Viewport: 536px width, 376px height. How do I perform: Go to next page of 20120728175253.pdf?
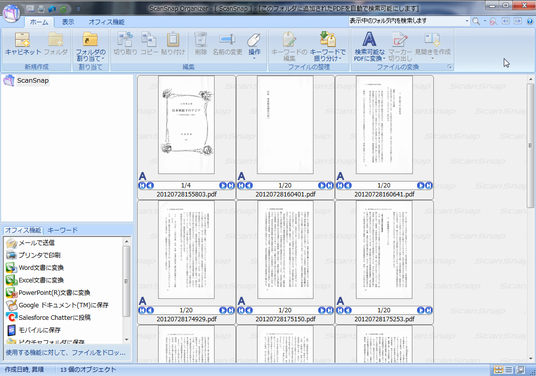click(421, 310)
